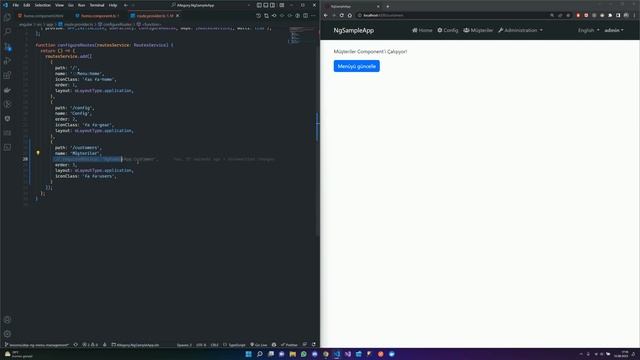Open File Explorer from the taskbar

tap(293, 354)
